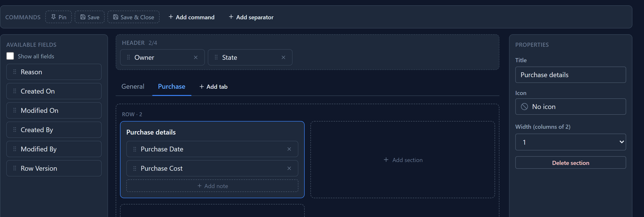Viewport: 644px width, 217px height.
Task: Select the Row Version available field
Action: pyautogui.click(x=54, y=168)
